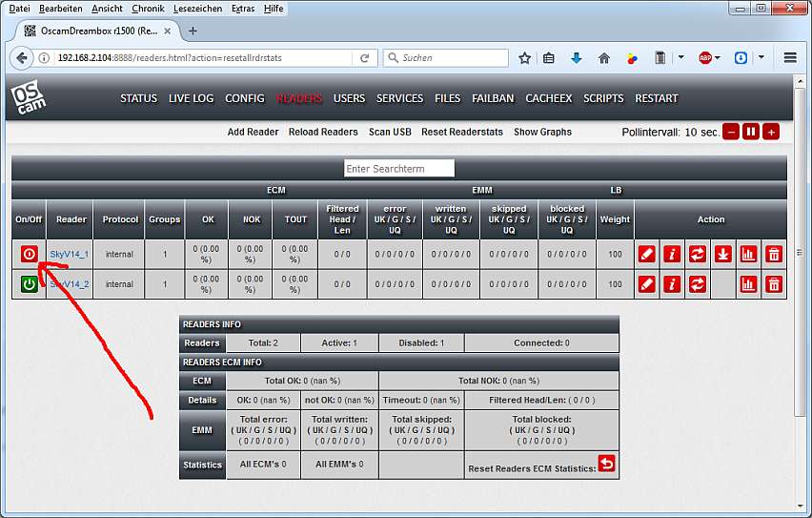This screenshot has width=812, height=518.
Task: Click edit pencil icon for SkyV14_1 reader
Action: tap(646, 255)
